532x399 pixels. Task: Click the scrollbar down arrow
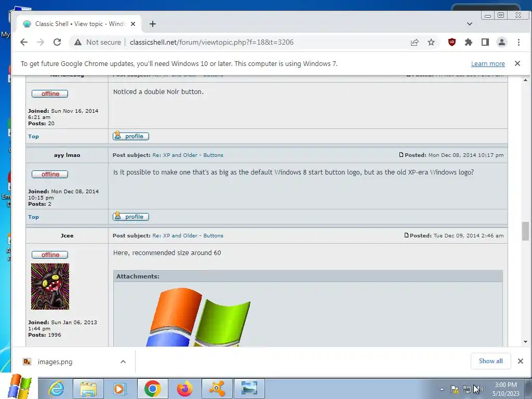tap(525, 342)
